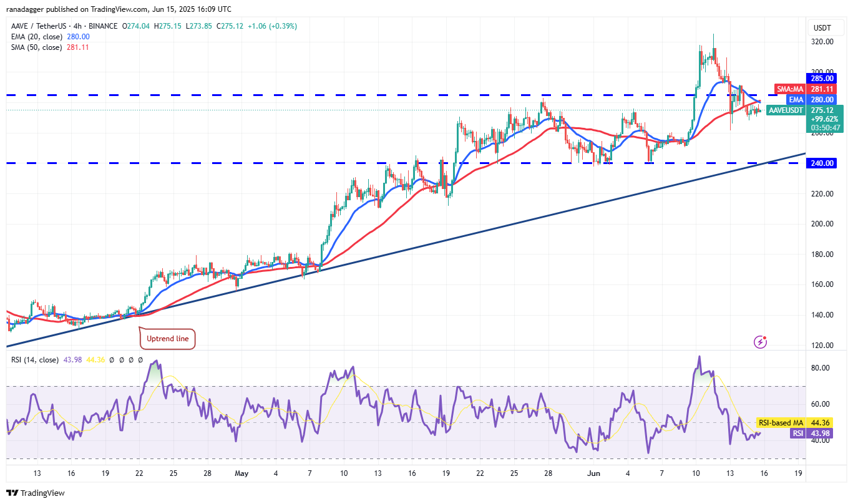The width and height of the screenshot is (853, 504).
Task: Click the blue 285.00 resistance price label
Action: click(x=822, y=79)
